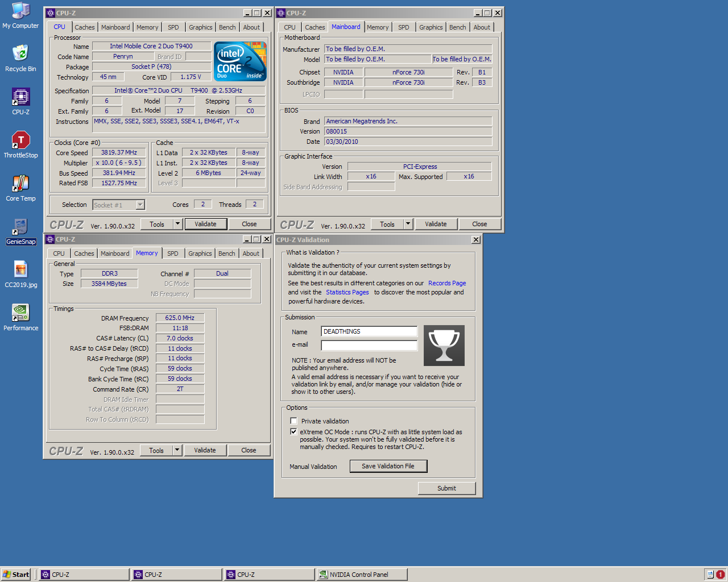
Task: Launch CPU-Z desktop shortcut
Action: tap(20, 101)
